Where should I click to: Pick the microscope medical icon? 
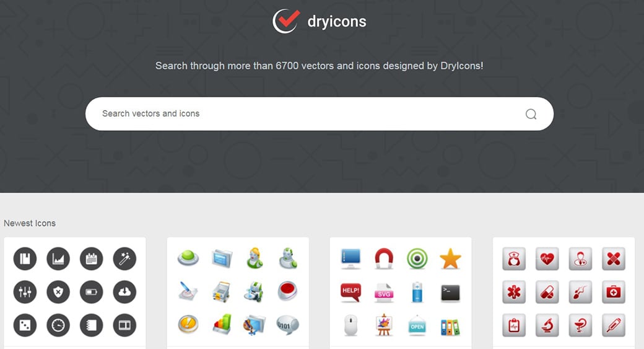(x=547, y=325)
